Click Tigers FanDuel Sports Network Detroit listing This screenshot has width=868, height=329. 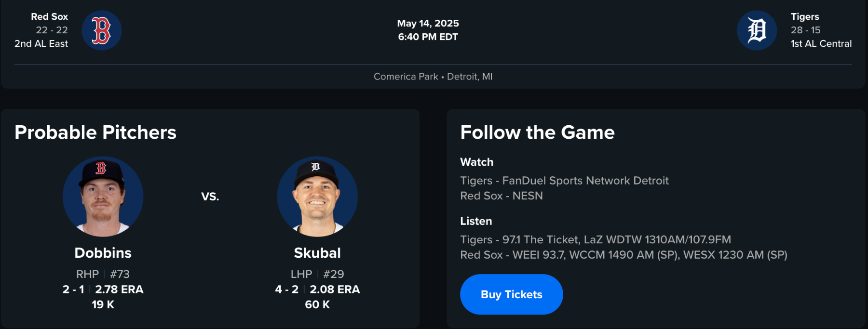pyautogui.click(x=564, y=181)
